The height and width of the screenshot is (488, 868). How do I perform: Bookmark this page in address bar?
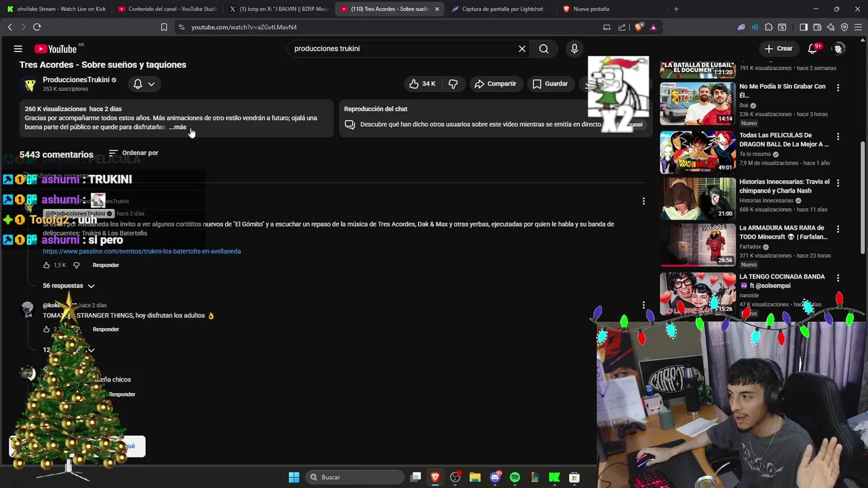tap(164, 27)
